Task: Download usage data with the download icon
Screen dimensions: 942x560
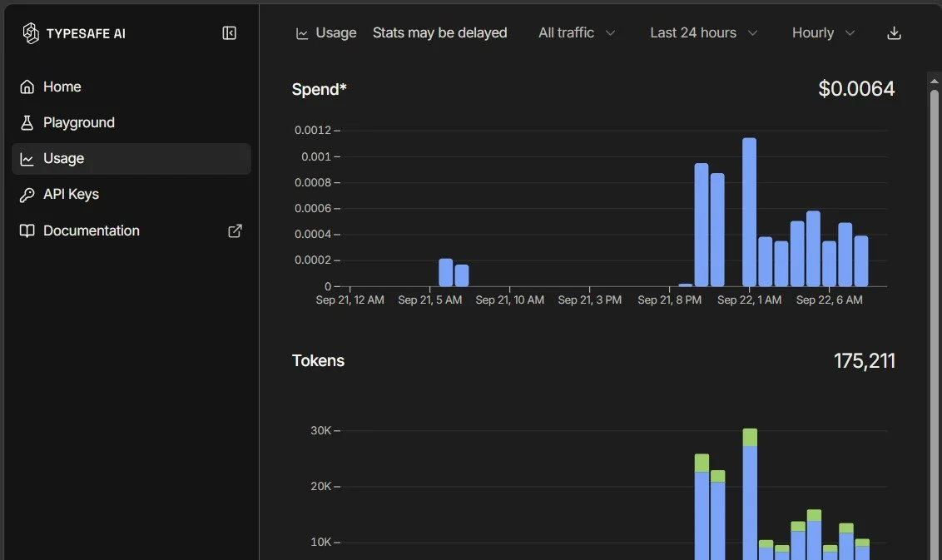Action: [894, 33]
